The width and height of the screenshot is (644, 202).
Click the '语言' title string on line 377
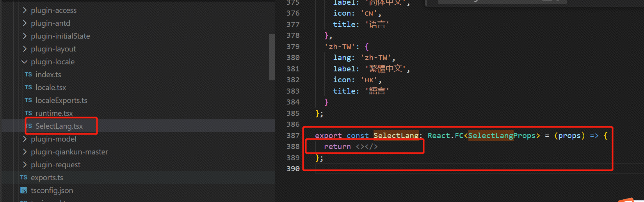[x=377, y=24]
